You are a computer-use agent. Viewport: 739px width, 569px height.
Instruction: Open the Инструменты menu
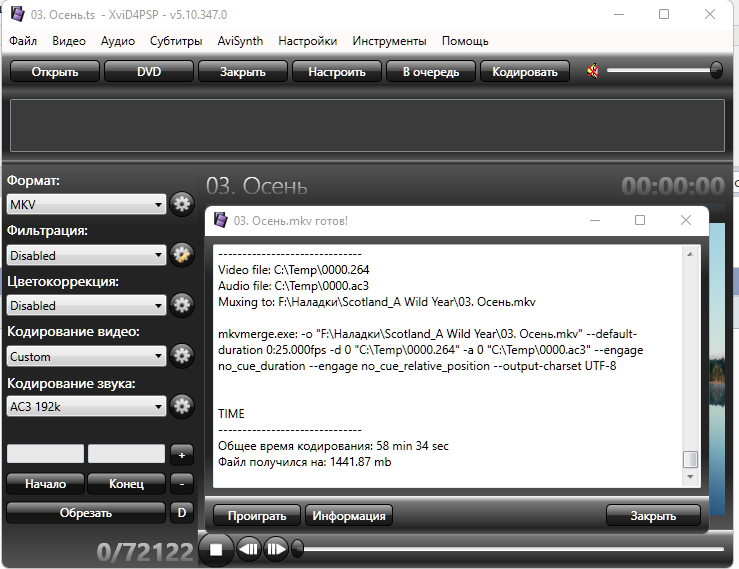point(389,41)
